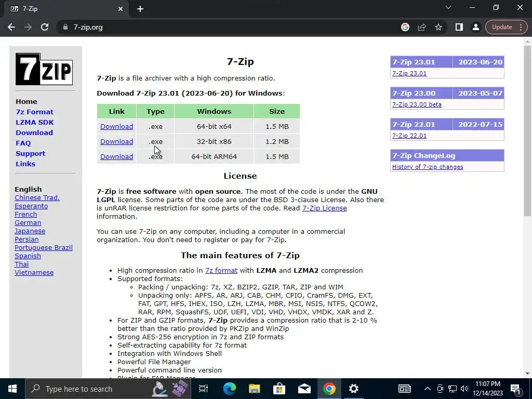Launch Microsoft Edge from the taskbar
This screenshot has height=399, width=532.
coord(229,389)
